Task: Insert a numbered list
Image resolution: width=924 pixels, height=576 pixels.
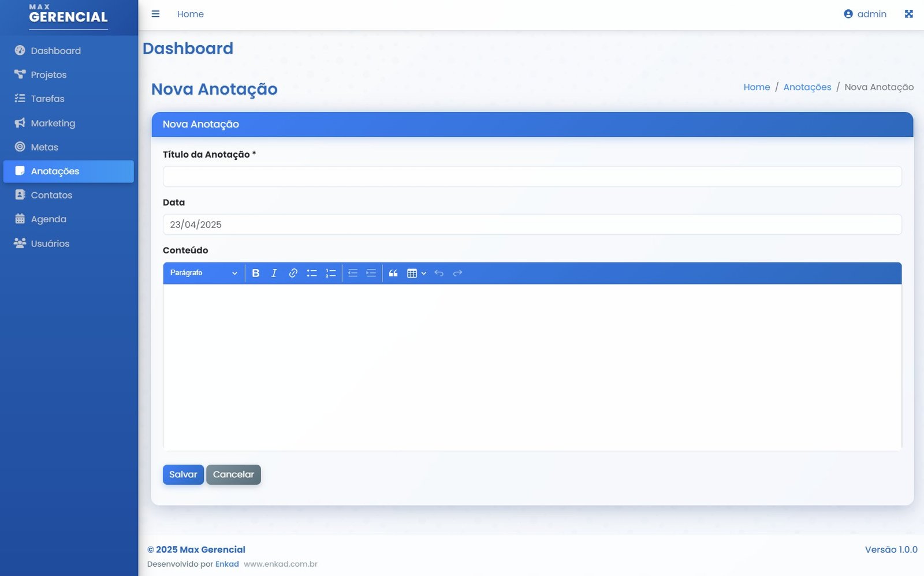Action: 330,273
